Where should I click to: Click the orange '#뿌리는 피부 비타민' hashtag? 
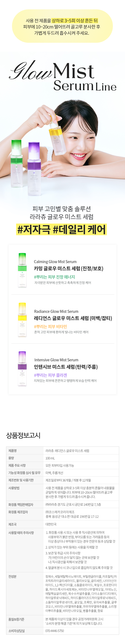coord(50,326)
